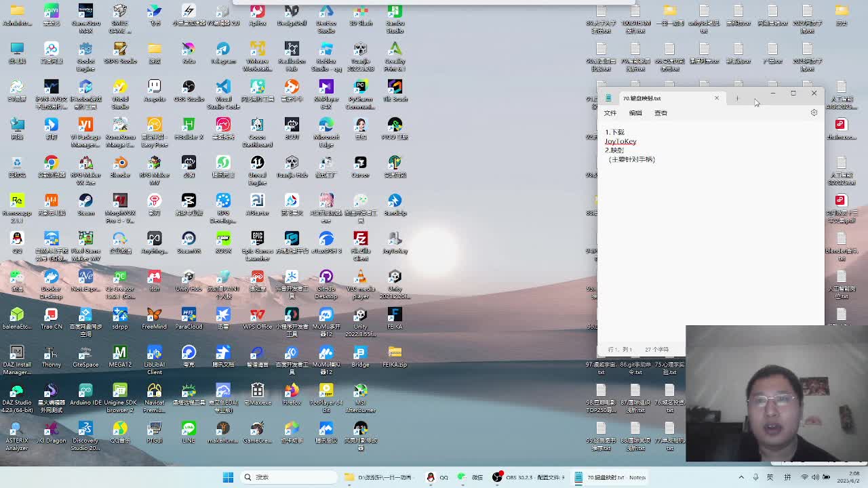Open the Cursor desktop shortcut
This screenshot has width=868, height=488.
pyautogui.click(x=360, y=167)
